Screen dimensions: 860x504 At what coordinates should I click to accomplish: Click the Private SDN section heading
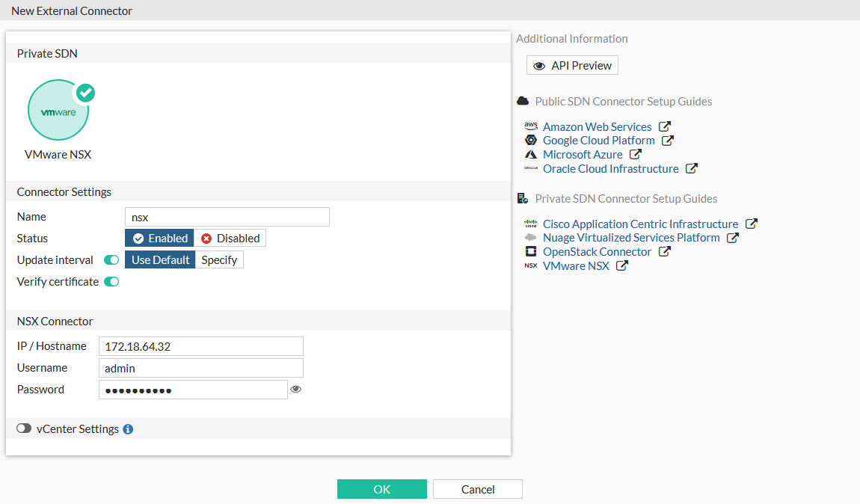[x=47, y=53]
